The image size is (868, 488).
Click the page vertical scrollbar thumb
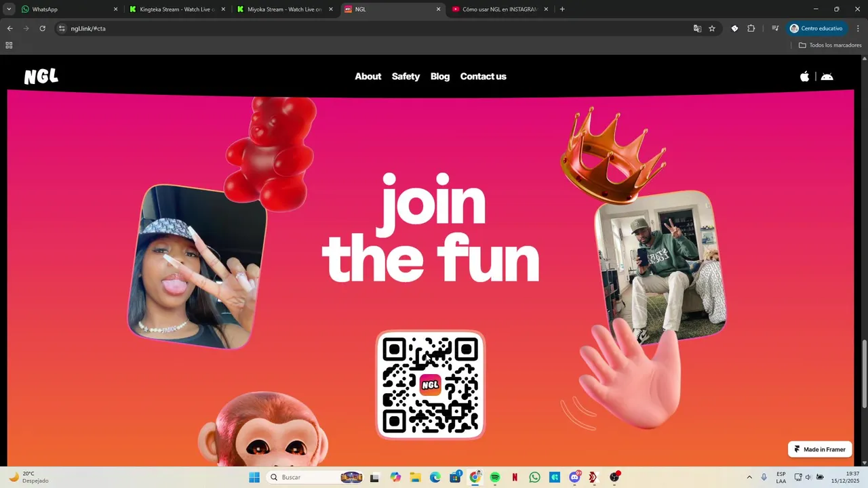[x=864, y=373]
